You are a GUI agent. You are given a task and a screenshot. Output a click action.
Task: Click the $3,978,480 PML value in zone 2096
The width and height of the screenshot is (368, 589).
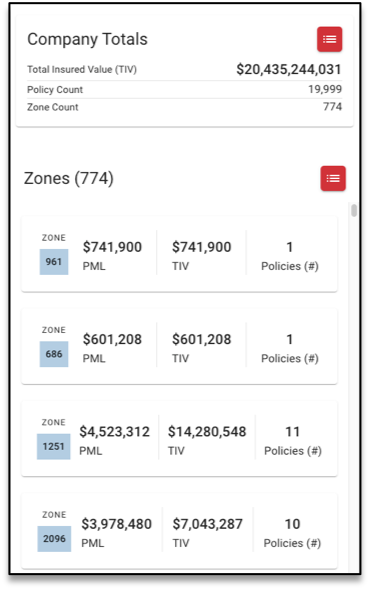(116, 524)
